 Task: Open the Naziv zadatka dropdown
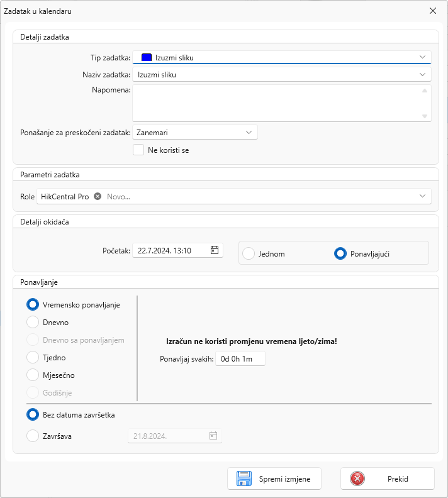click(x=423, y=75)
